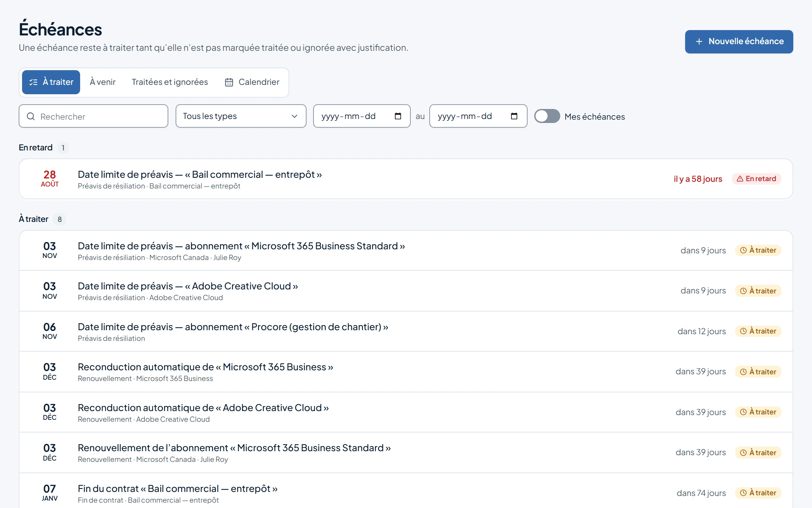This screenshot has width=812, height=508.
Task: Switch to the À venir tab
Action: coord(103,82)
